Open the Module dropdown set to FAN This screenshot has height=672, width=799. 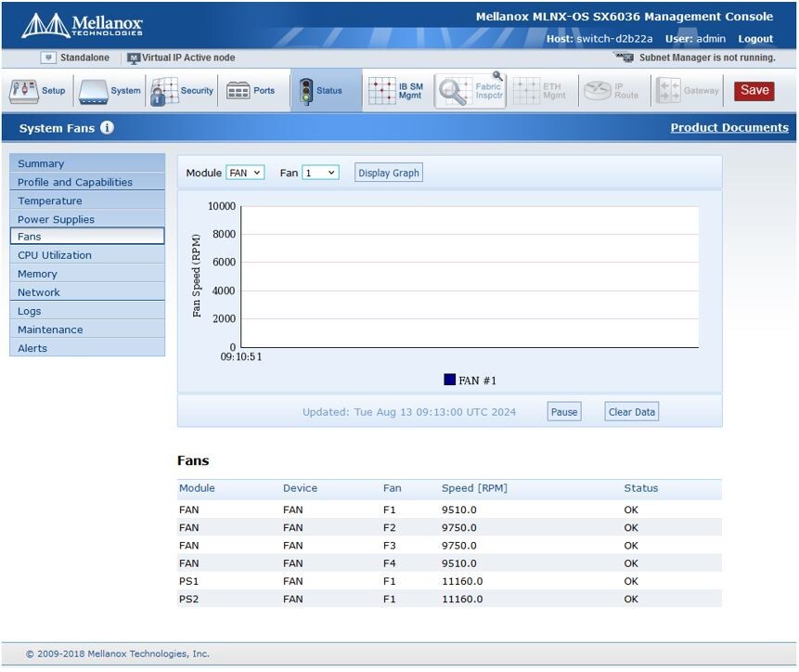point(245,173)
